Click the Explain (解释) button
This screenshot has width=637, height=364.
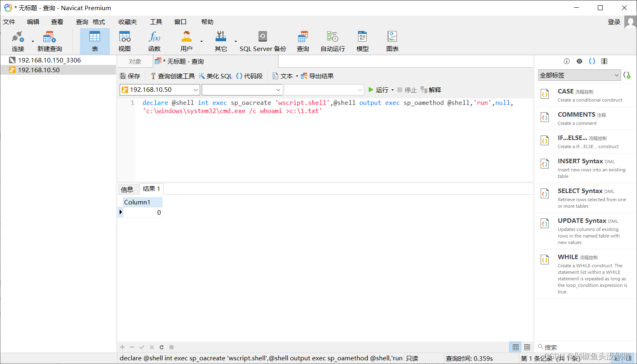pos(431,90)
